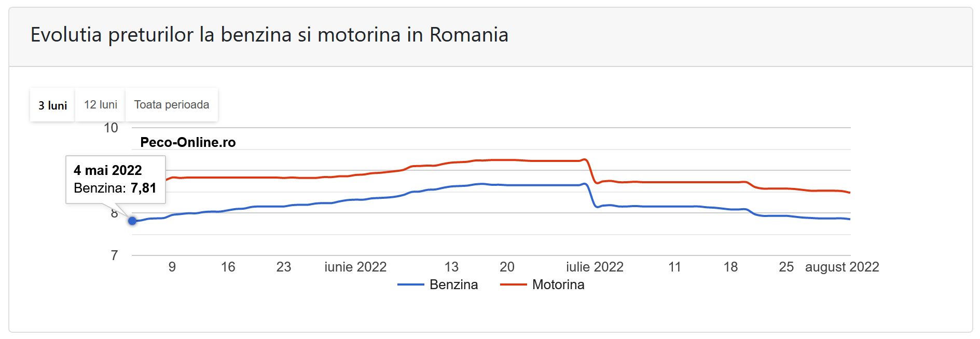Switch to the 12 luni period

point(101,105)
